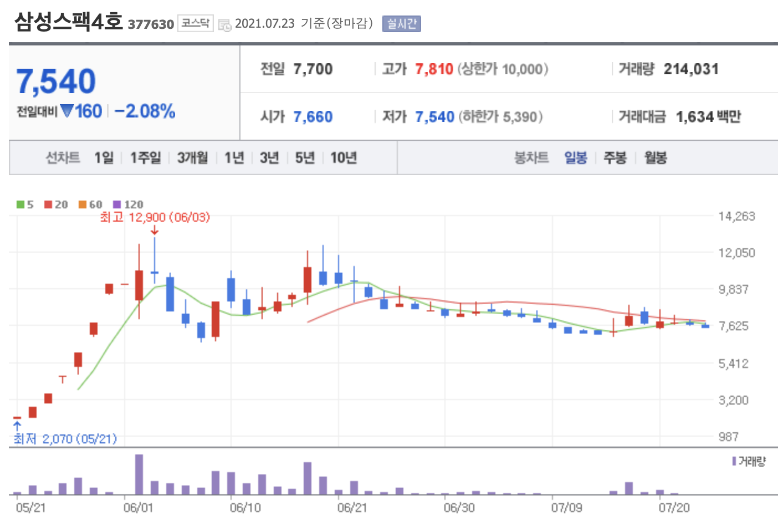
Task: Click the stock name 삼성스팩4호
Action: (68, 22)
